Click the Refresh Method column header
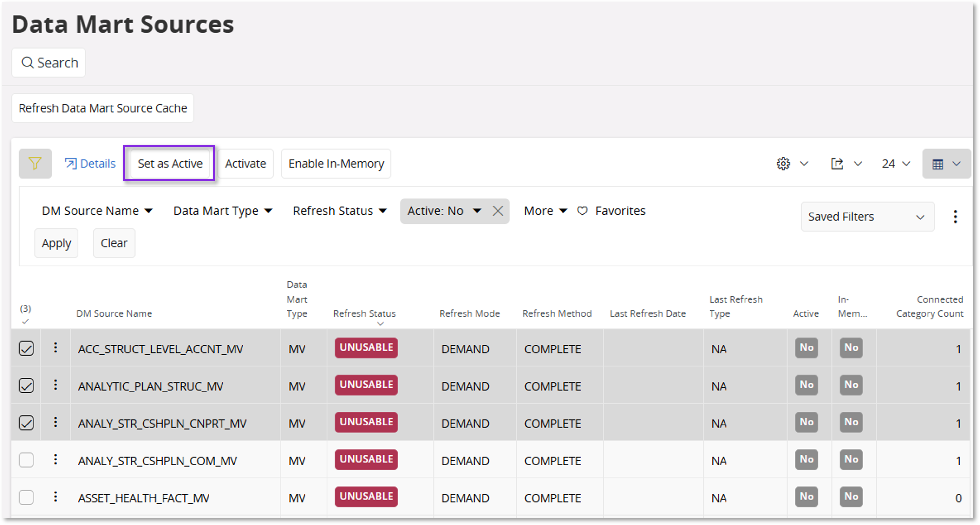This screenshot has height=525, width=980. 556,313
